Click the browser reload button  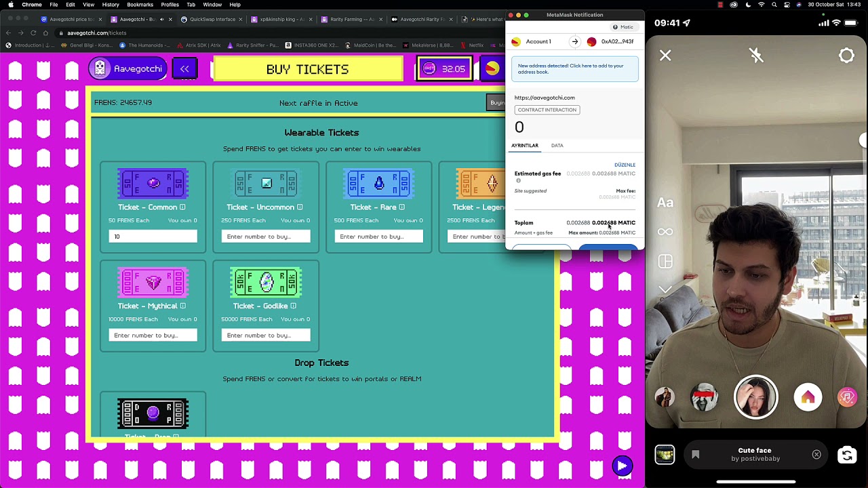pyautogui.click(x=33, y=33)
